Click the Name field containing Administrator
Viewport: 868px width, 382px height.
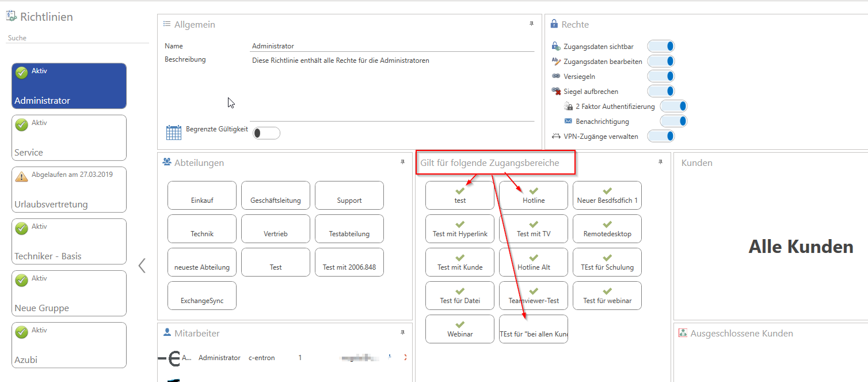391,46
